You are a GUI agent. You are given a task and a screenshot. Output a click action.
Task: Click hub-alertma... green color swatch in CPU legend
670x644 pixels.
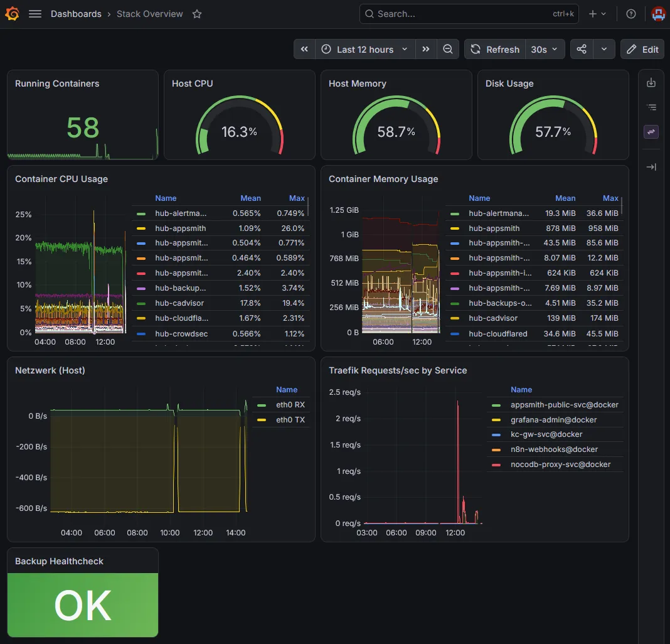coord(141,213)
